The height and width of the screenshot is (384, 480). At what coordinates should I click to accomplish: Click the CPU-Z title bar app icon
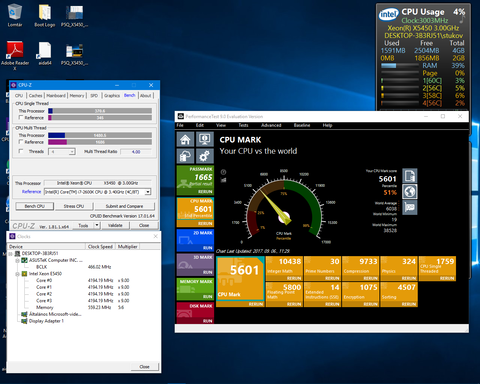click(x=13, y=85)
